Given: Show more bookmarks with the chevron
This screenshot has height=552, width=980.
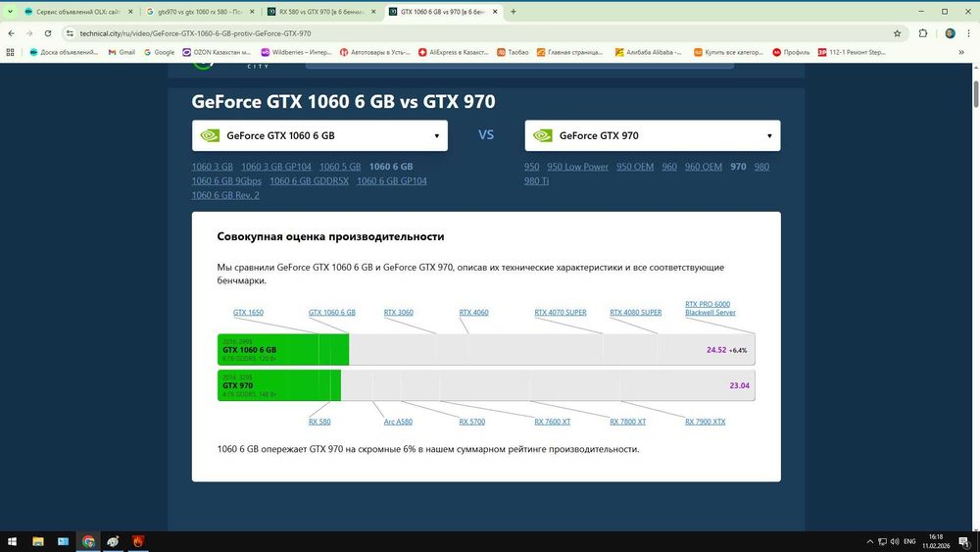Looking at the screenshot, I should 961,53.
